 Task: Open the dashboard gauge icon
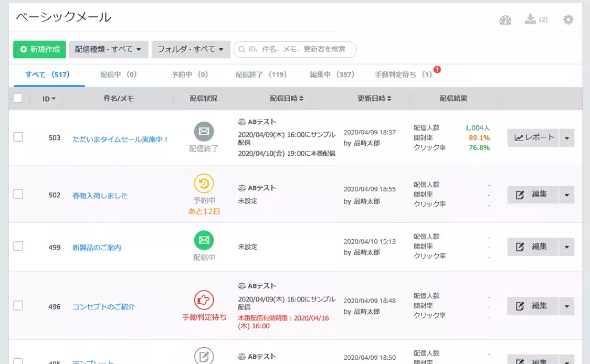click(505, 20)
